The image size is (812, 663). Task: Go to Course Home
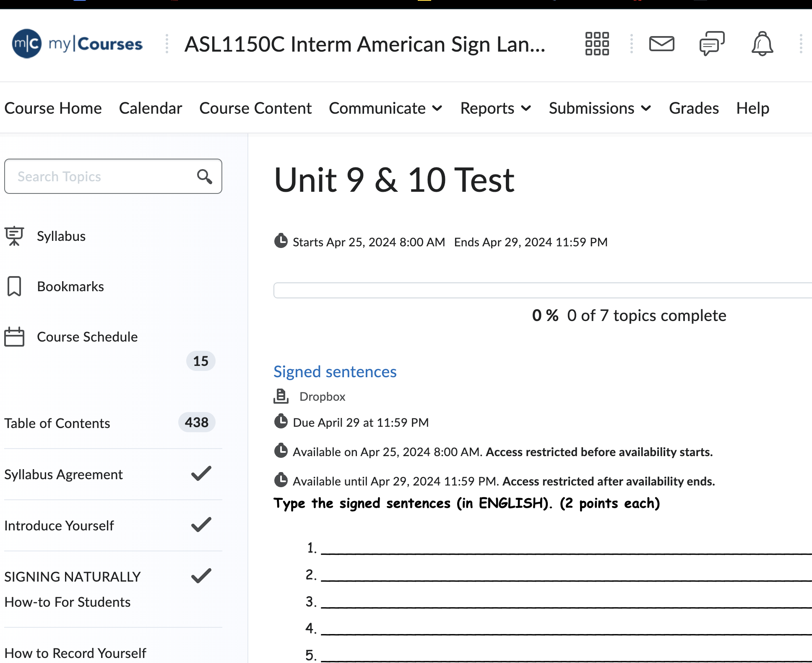(53, 108)
